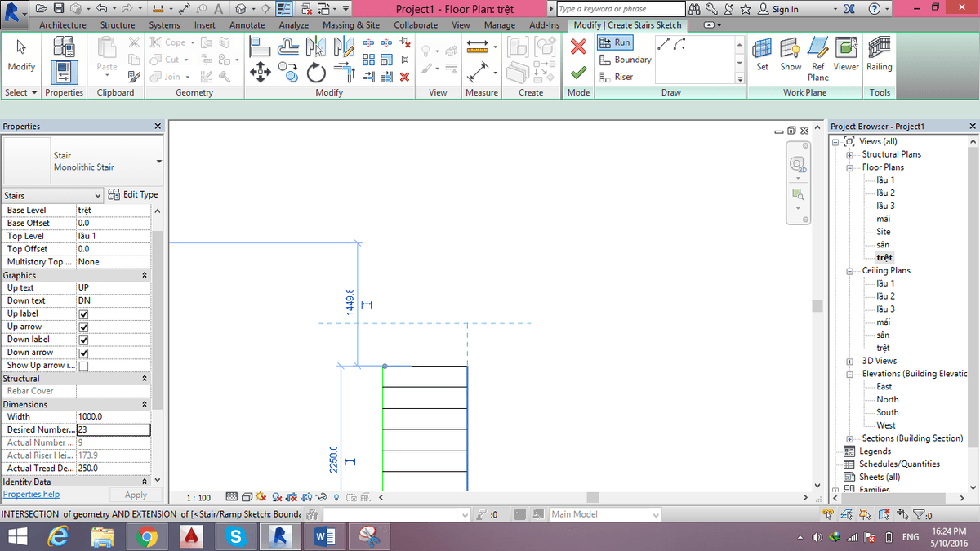Toggle the Up label checkbox
This screenshot has height=551, width=980.
pos(83,314)
